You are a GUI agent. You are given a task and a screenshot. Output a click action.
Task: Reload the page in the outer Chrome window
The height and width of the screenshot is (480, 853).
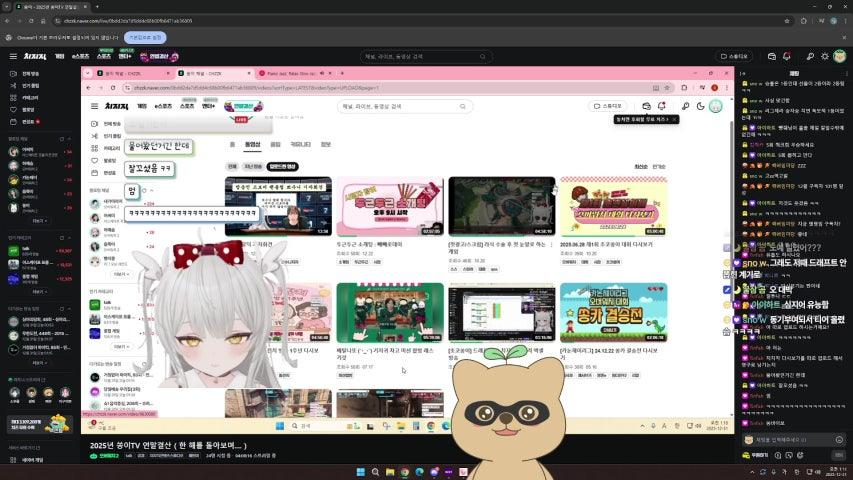[31, 21]
